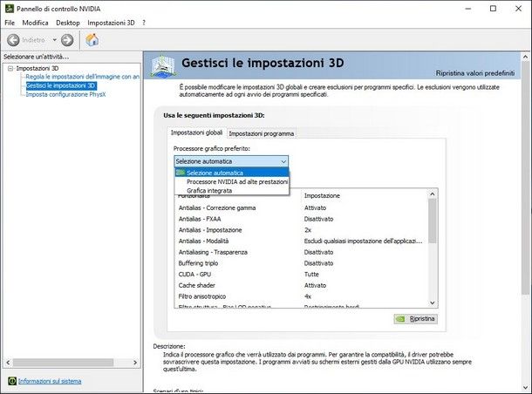Viewport: 532px width, 394px height.
Task: Select the Antialias - Modalità row
Action: (x=301, y=241)
